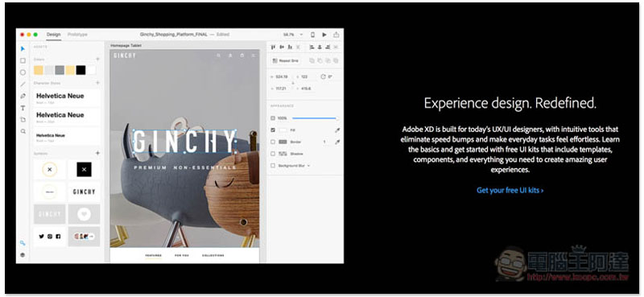Open the mobile device preview icon

point(312,35)
